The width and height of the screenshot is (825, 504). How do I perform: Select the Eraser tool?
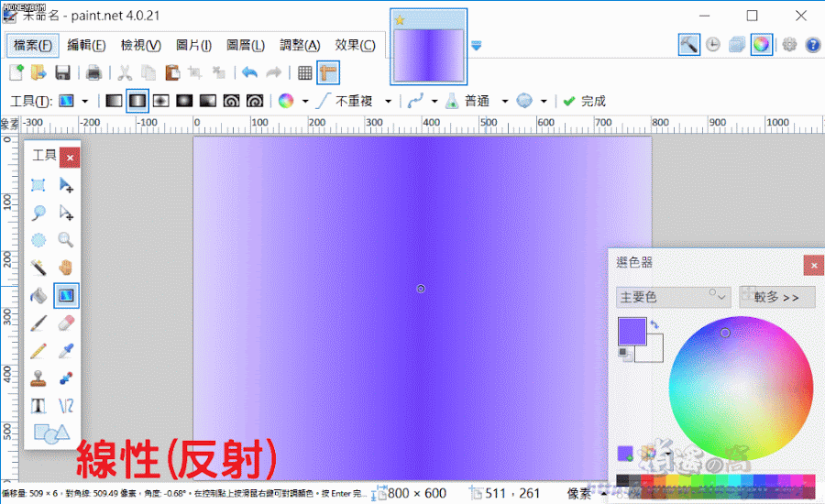(66, 323)
